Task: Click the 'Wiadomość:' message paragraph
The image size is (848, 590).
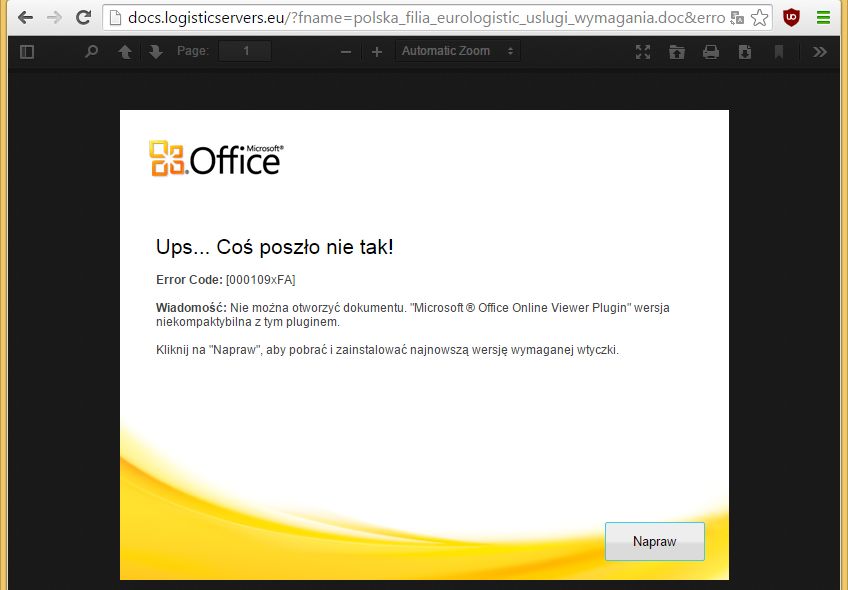Action: pos(413,315)
